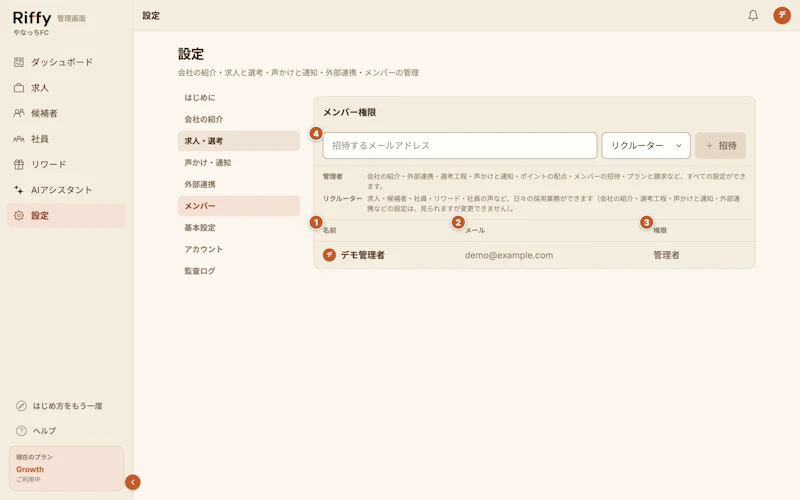This screenshot has height=500, width=800.
Task: Select アカウント settings tab
Action: click(x=238, y=249)
